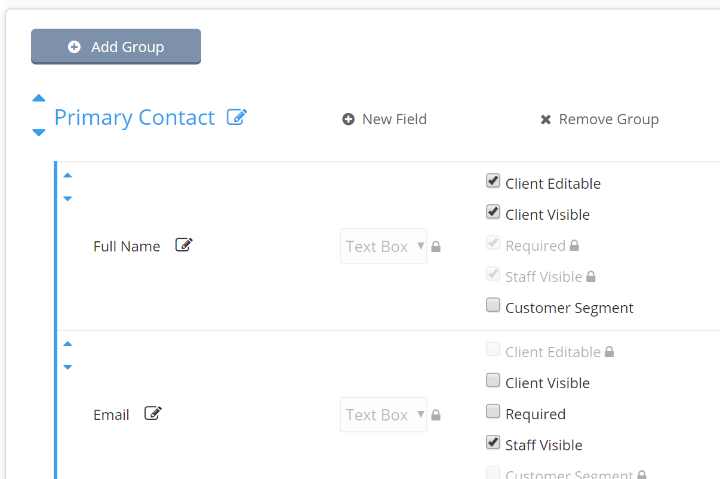This screenshot has width=720, height=479.
Task: Check Required for Email field
Action: coord(493,411)
